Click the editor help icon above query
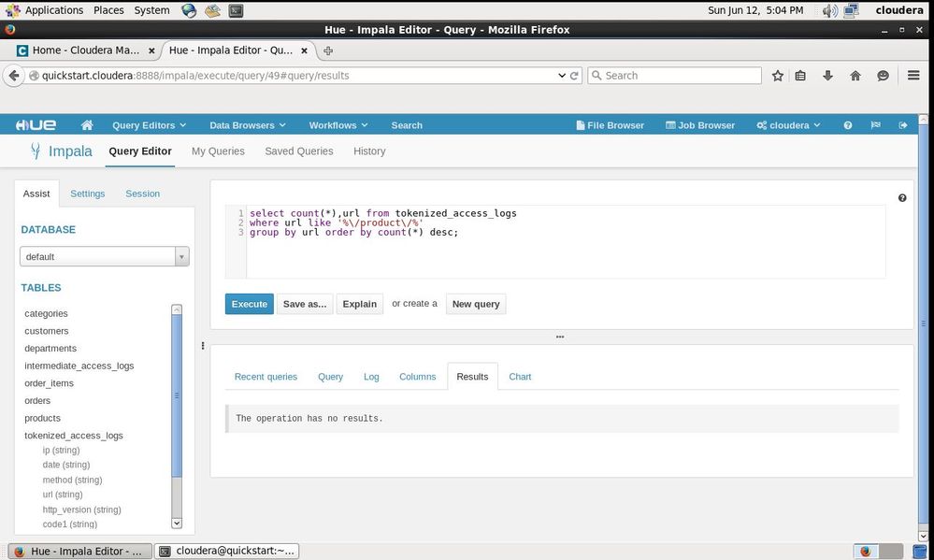The height and width of the screenshot is (560, 934). [902, 198]
